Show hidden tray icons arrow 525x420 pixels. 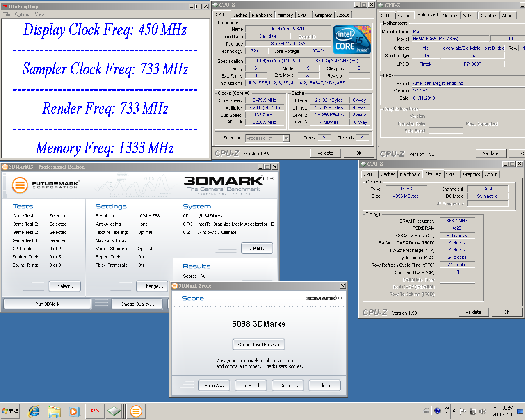click(x=454, y=411)
